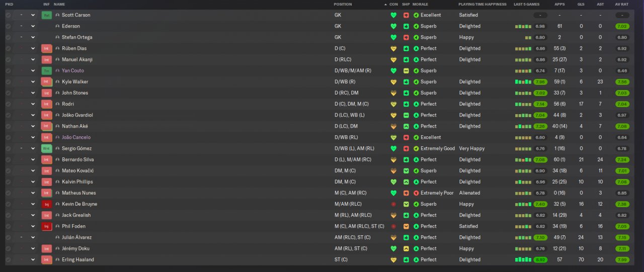The width and height of the screenshot is (644, 272).
Task: Open the role dropdown for Julián Álvarez
Action: [x=27, y=237]
